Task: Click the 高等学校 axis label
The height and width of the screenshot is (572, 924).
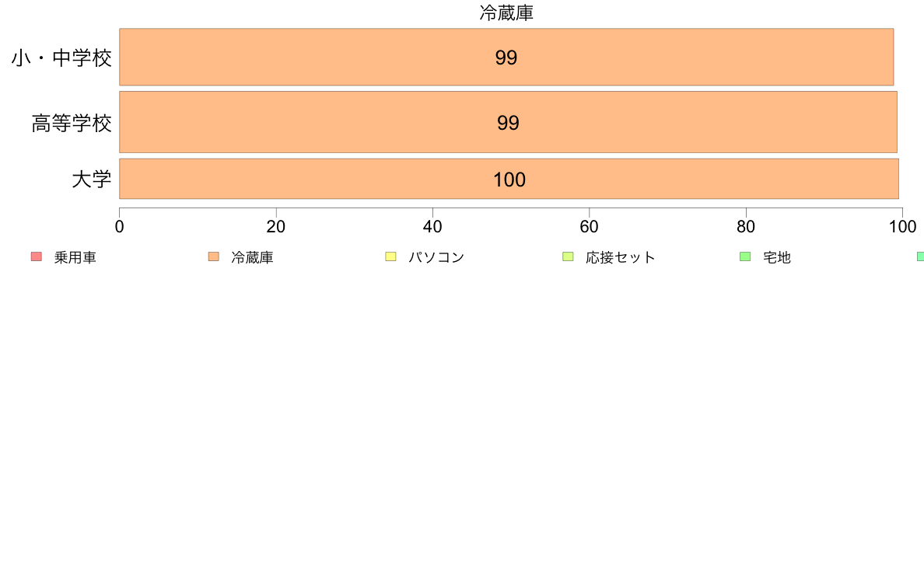Action: click(x=72, y=123)
